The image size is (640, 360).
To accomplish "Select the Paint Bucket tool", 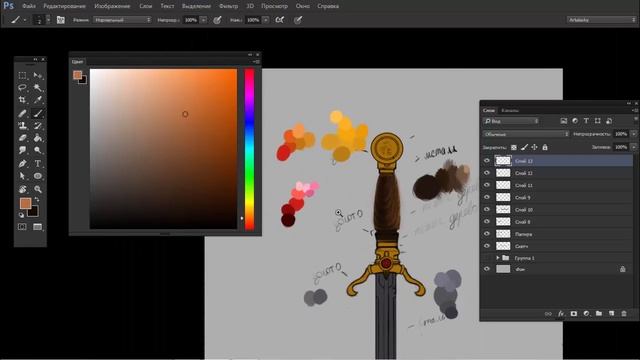I will click(38, 138).
